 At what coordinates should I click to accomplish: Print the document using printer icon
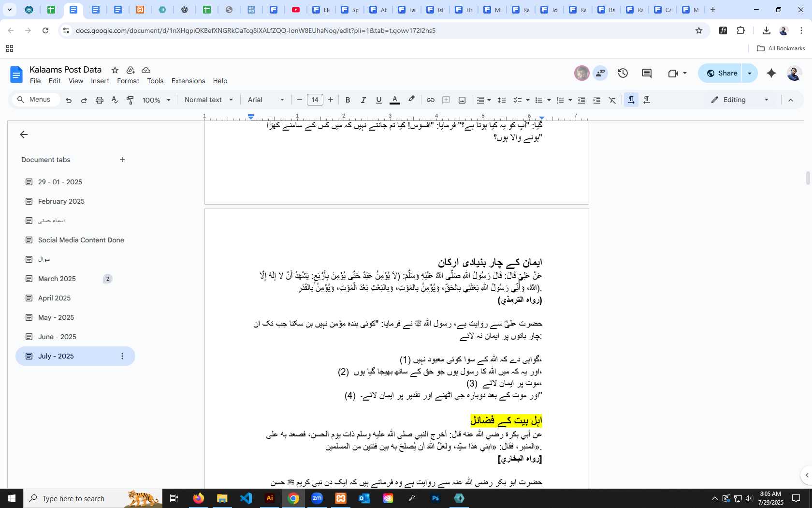pyautogui.click(x=99, y=100)
